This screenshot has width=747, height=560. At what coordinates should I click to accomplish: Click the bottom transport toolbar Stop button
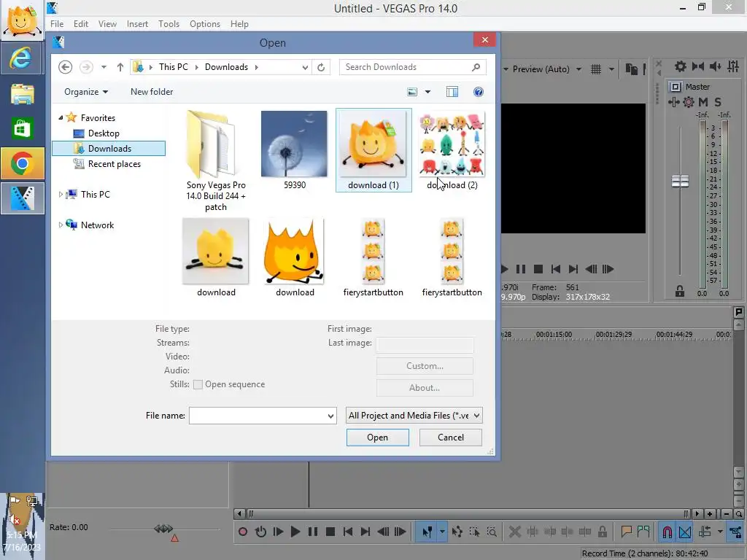tap(330, 532)
